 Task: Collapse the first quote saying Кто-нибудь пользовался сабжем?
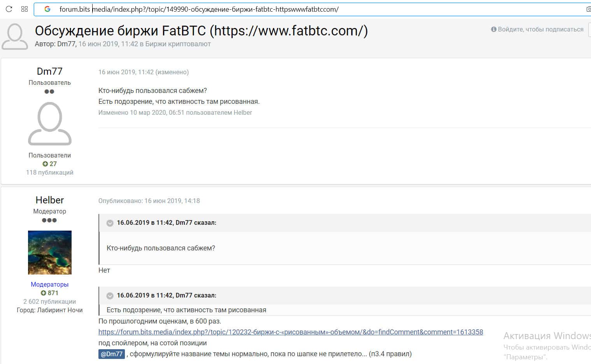[x=110, y=223]
